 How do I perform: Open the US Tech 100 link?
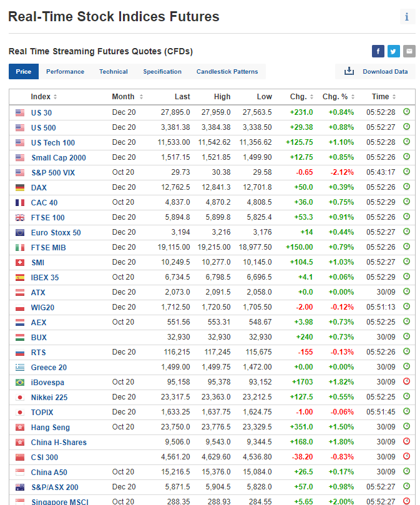click(x=53, y=143)
